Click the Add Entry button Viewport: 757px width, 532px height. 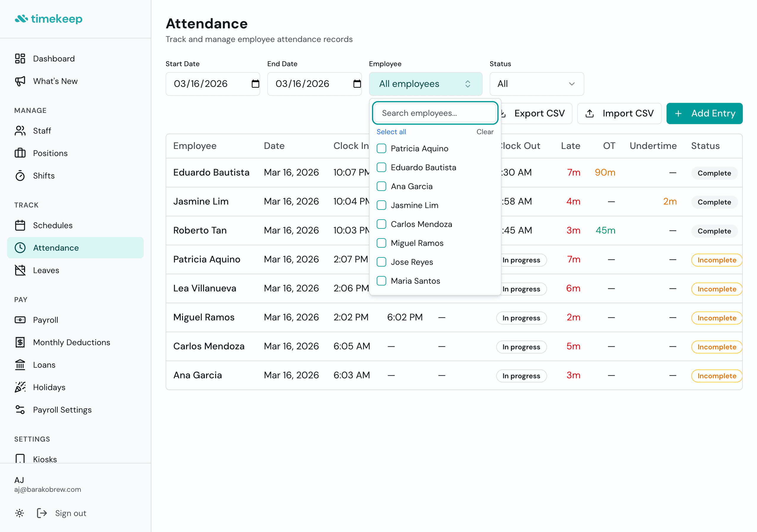point(705,113)
